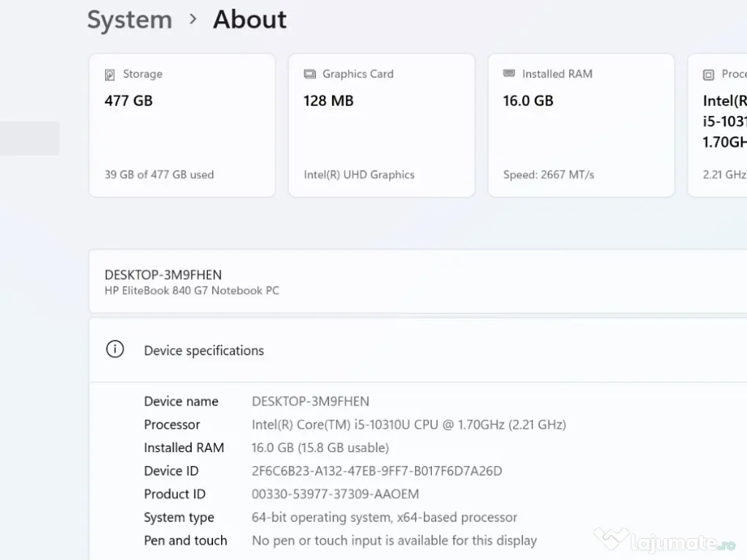Click the Product ID value 00330-53977-37309-AAOEM

[335, 494]
